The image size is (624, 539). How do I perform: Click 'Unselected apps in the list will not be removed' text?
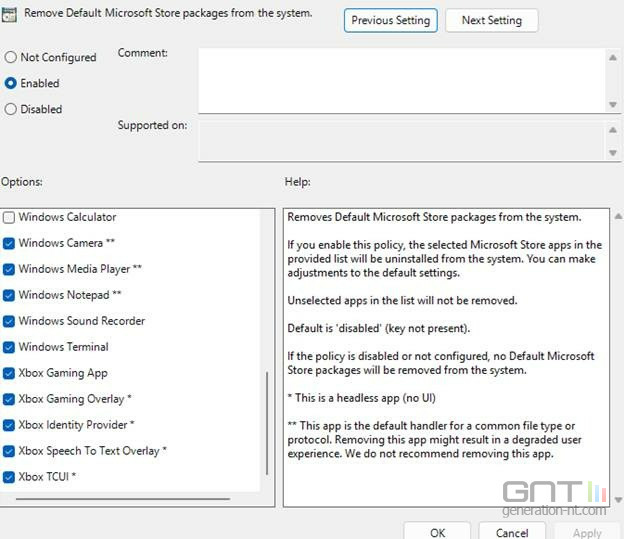click(x=402, y=301)
